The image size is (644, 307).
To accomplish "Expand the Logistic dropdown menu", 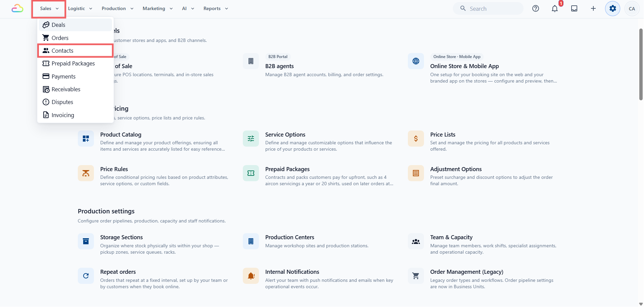I will point(80,8).
